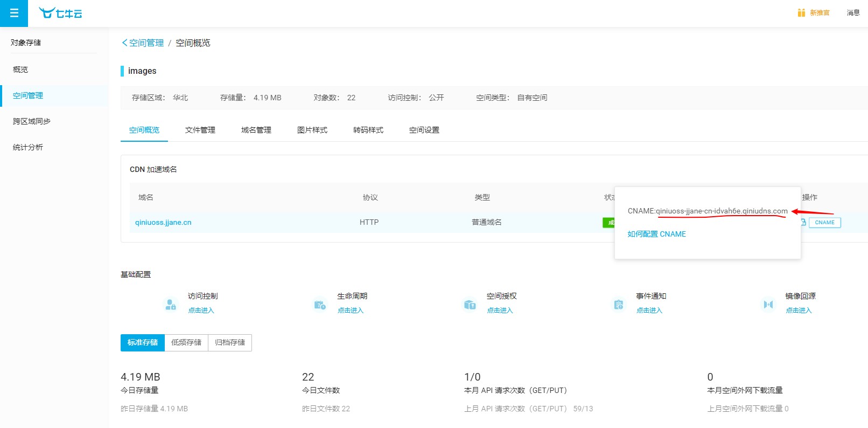Click the Qiniu Cloud logo
This screenshot has width=868, height=428.
tap(60, 13)
